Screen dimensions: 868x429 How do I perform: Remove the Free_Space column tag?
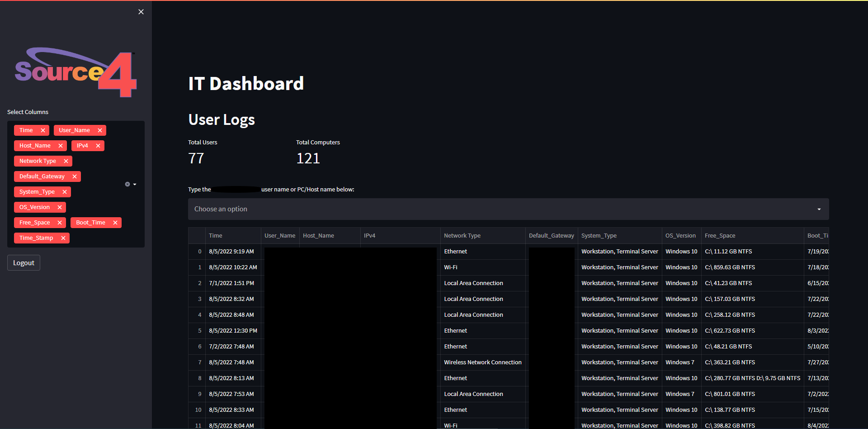[60, 223]
